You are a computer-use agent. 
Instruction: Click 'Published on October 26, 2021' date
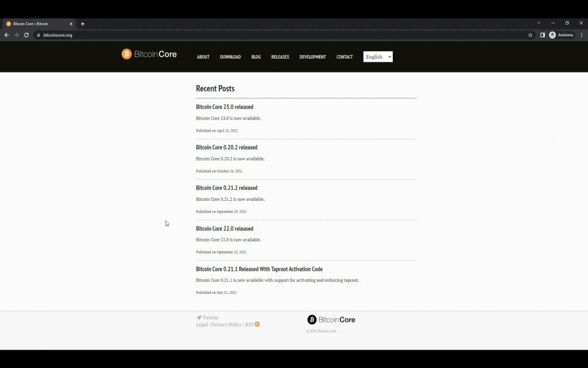coord(219,171)
